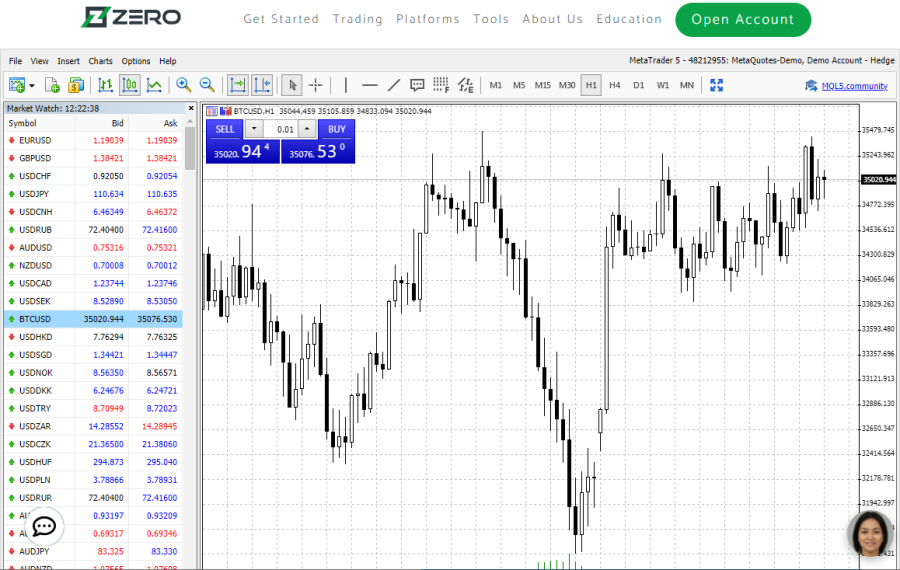Select the crosshair tool
This screenshot has height=570, width=900.
(x=316, y=86)
